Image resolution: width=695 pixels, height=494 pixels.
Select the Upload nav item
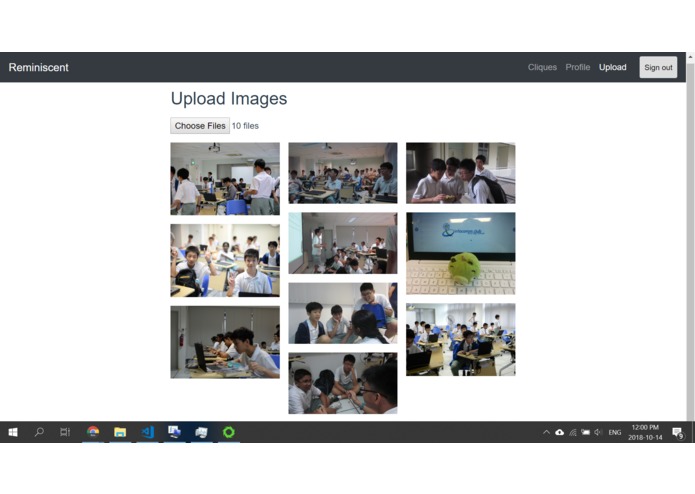tap(613, 67)
